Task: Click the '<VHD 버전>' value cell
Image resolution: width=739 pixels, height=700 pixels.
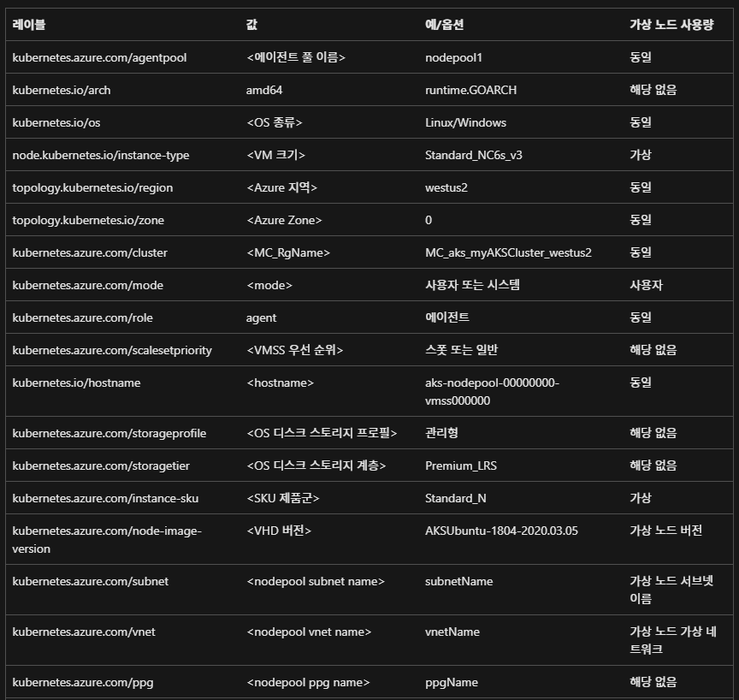Action: 279,531
